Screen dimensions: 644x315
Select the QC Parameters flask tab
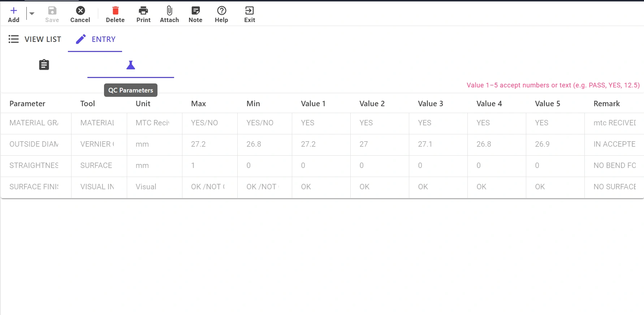(x=131, y=65)
